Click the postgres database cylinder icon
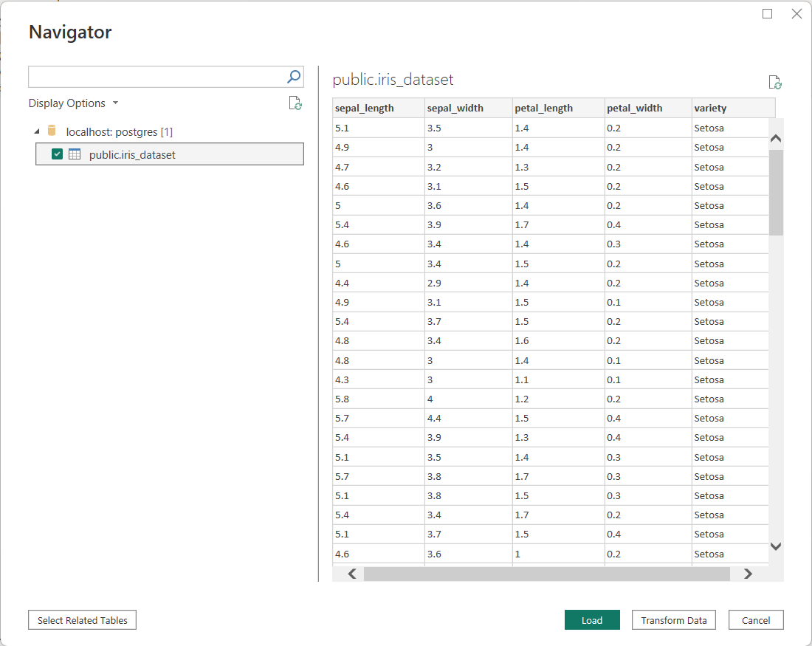The width and height of the screenshot is (812, 646). (x=52, y=131)
